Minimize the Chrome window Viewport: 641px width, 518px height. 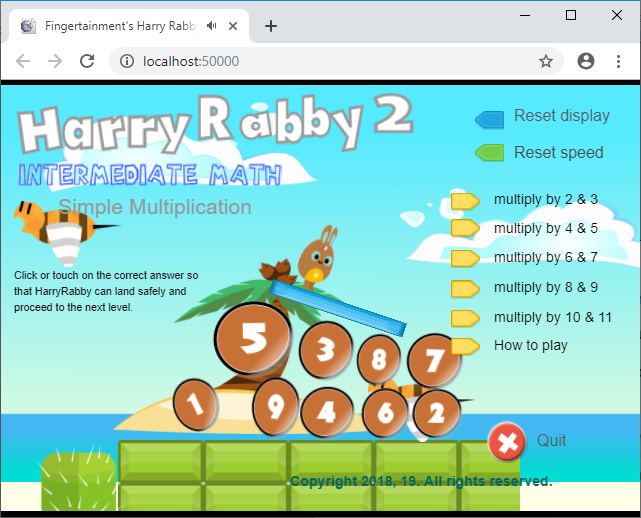pos(525,16)
